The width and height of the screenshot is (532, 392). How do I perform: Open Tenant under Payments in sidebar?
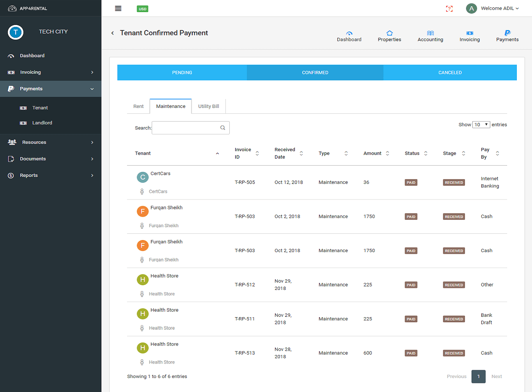[x=40, y=108]
